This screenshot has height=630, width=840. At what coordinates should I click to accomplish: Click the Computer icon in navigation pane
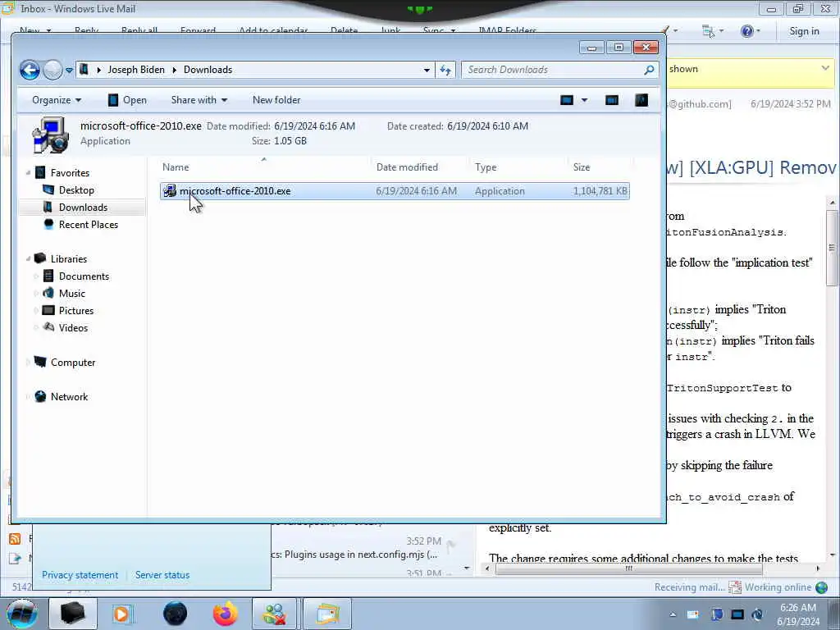tap(40, 362)
